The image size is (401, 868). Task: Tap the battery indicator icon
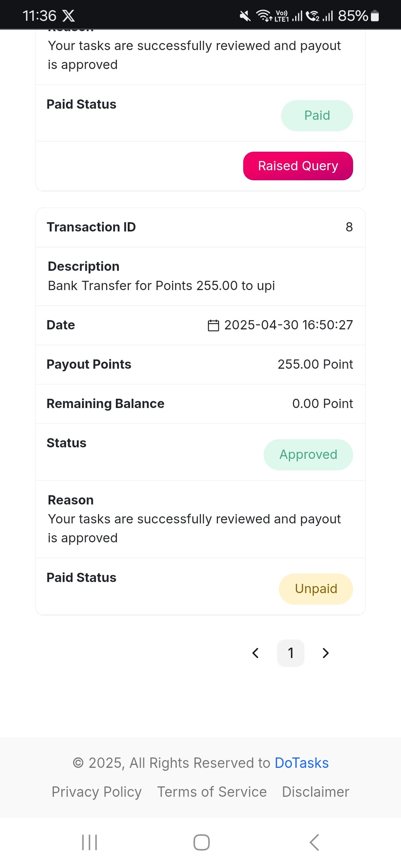click(x=375, y=16)
